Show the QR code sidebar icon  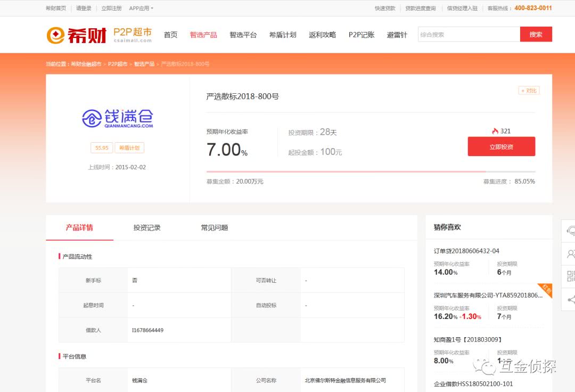click(x=571, y=276)
